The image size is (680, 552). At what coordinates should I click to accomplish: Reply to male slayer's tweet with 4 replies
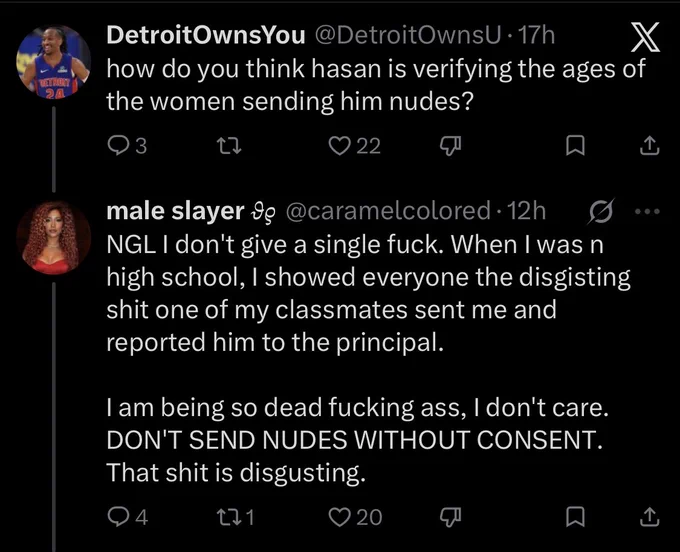(128, 516)
